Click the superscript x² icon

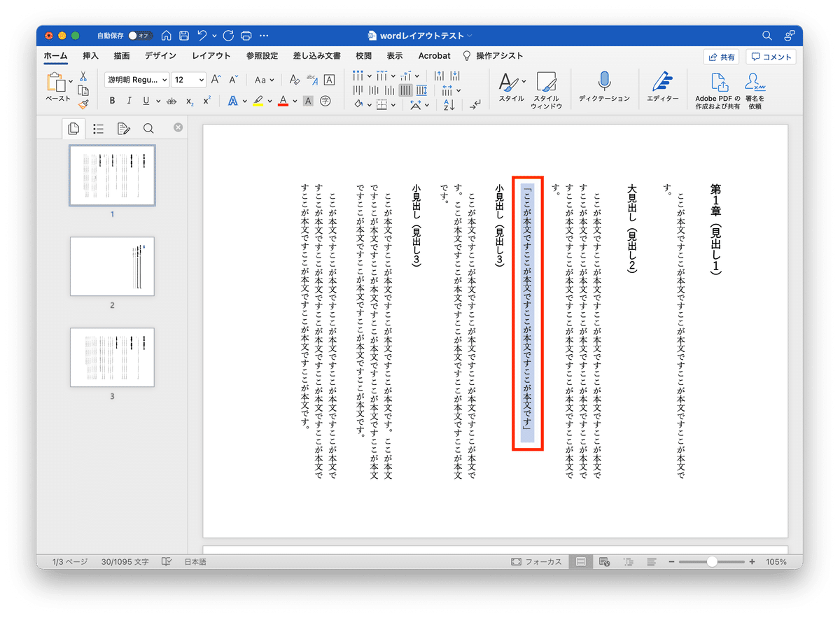[207, 101]
